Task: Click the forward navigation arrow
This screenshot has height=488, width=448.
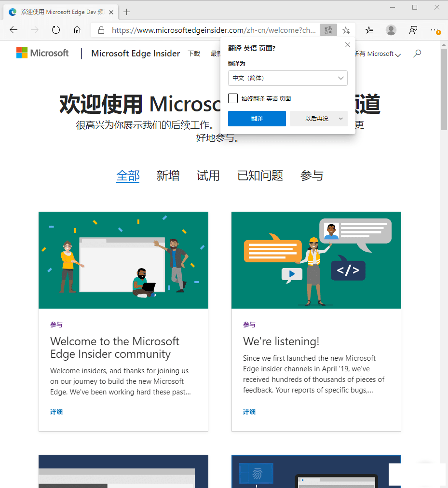Action: tap(35, 30)
